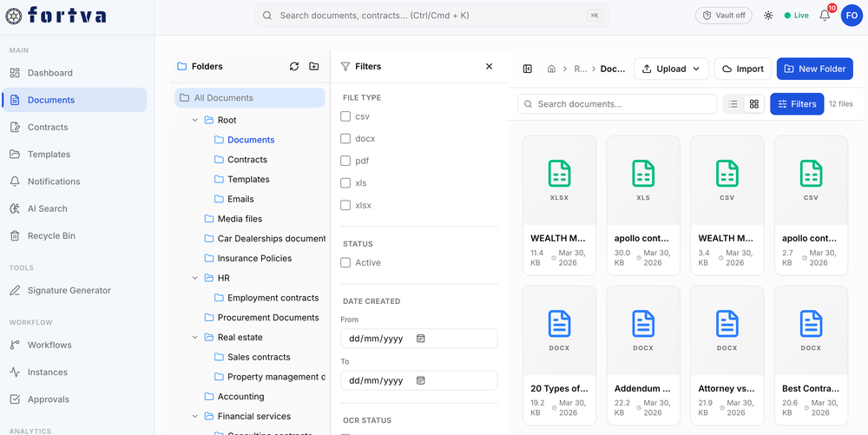Toggle the Vault off button
Image resolution: width=868 pixels, height=435 pixels.
724,16
